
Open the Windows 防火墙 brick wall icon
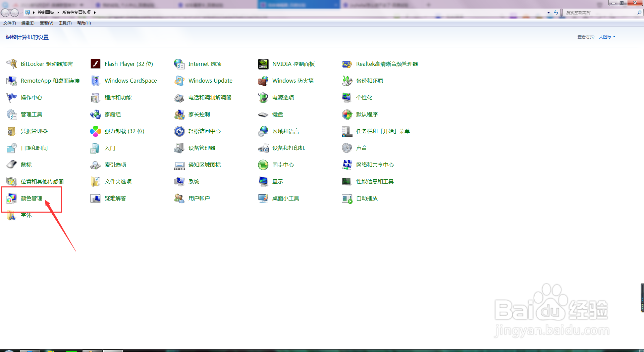coord(263,81)
